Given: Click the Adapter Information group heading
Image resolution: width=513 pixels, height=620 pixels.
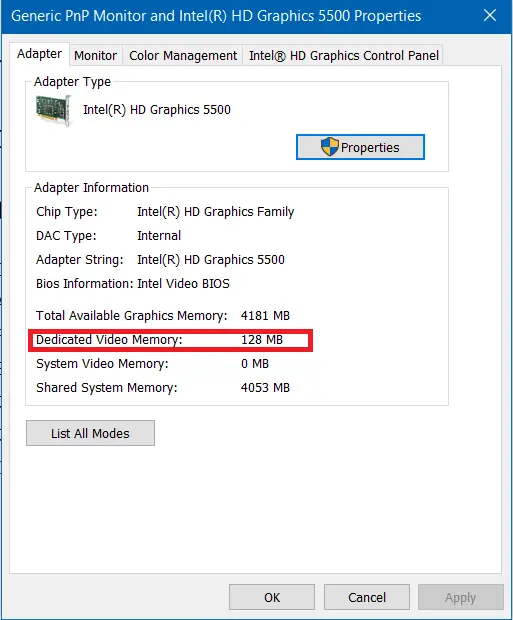Looking at the screenshot, I should (x=91, y=187).
